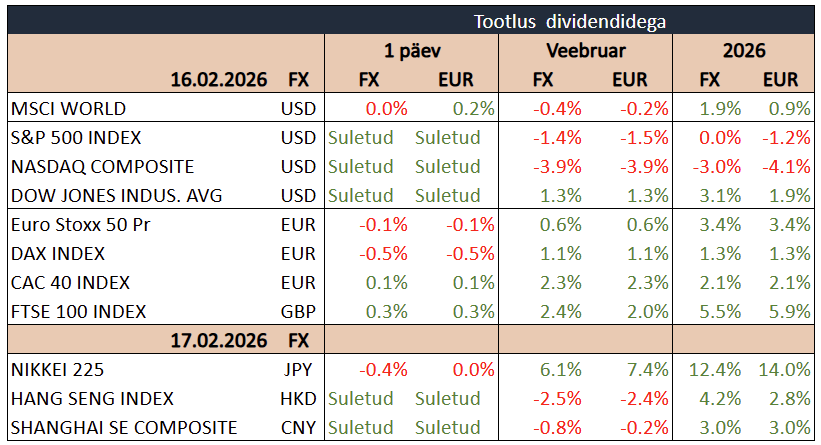Select the 17.02.2026 date cell
This screenshot has width=821, height=445.
217,340
